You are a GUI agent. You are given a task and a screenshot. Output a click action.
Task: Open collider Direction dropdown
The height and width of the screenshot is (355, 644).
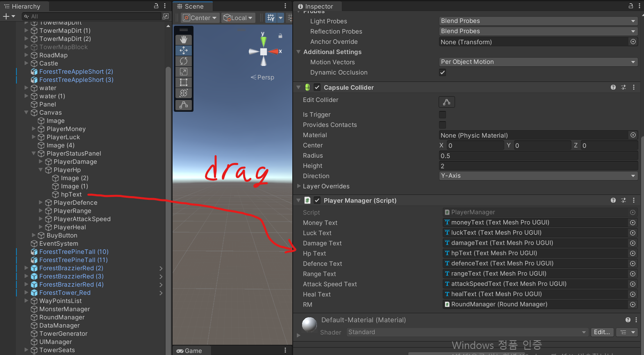(x=538, y=176)
